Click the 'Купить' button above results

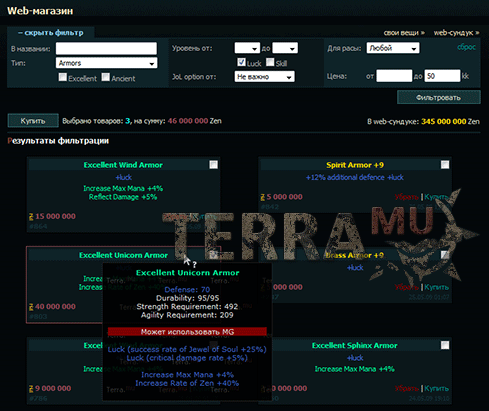[x=33, y=121]
